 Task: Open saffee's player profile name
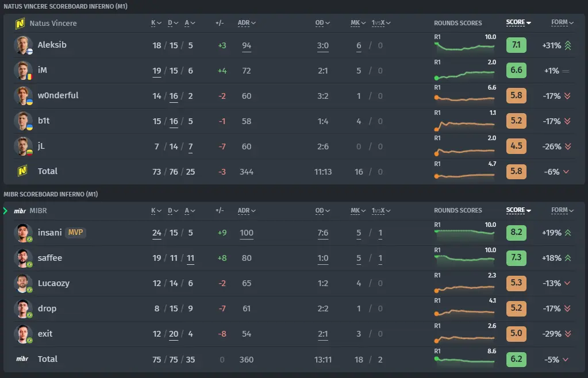(x=50, y=258)
